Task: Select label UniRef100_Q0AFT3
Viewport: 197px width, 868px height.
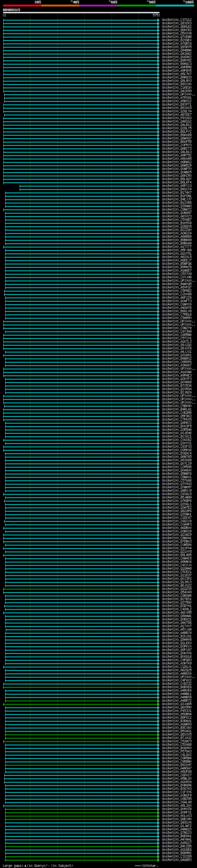Action: 177,301
